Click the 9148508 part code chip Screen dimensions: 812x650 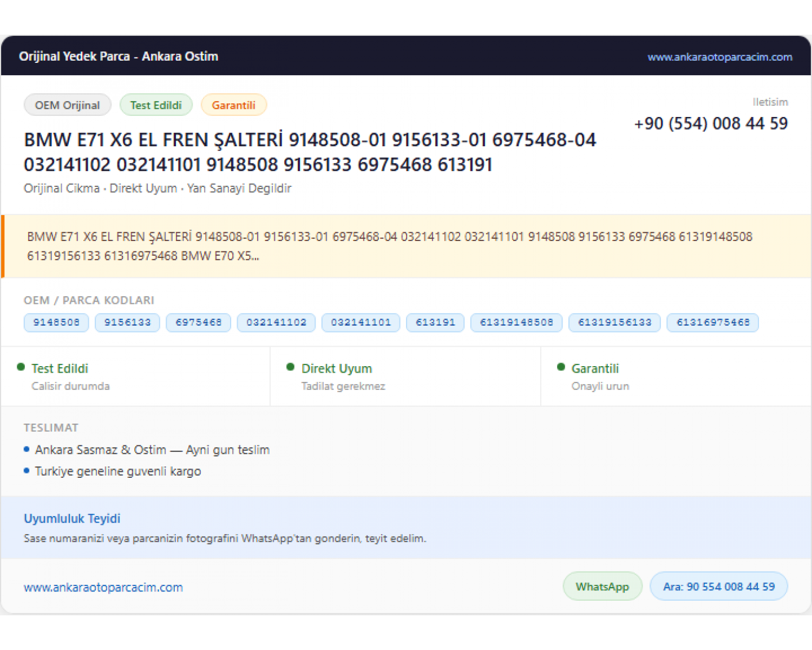(x=56, y=322)
